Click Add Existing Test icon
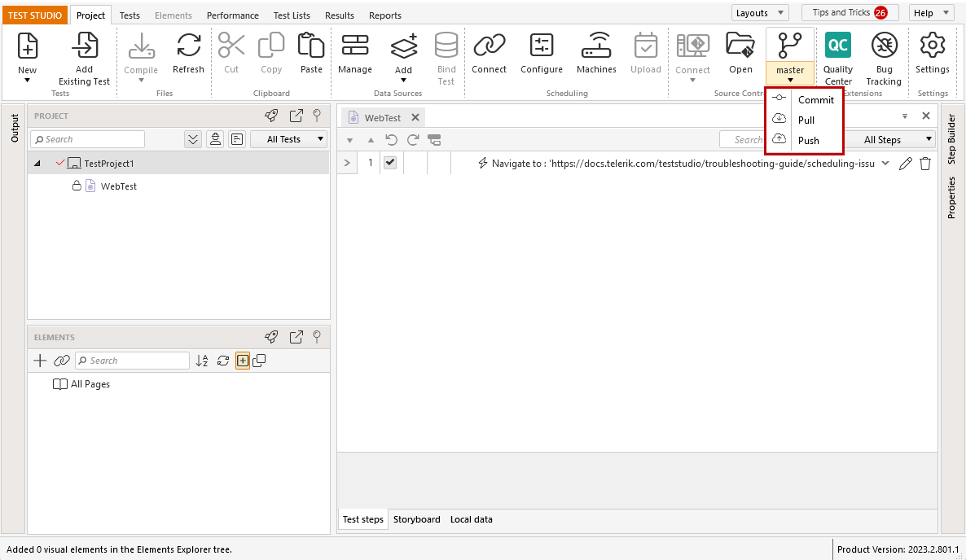This screenshot has height=560, width=966. pos(85,46)
